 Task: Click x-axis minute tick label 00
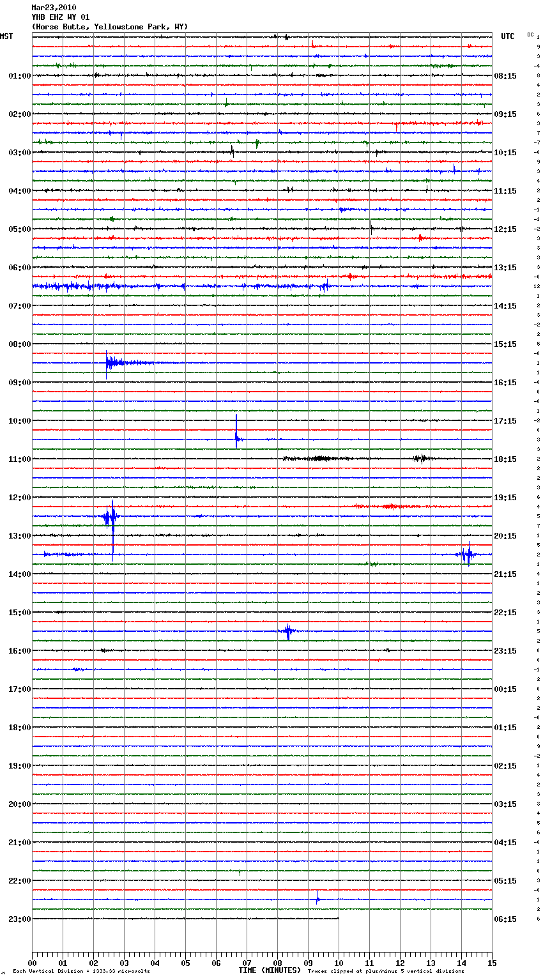point(32,963)
